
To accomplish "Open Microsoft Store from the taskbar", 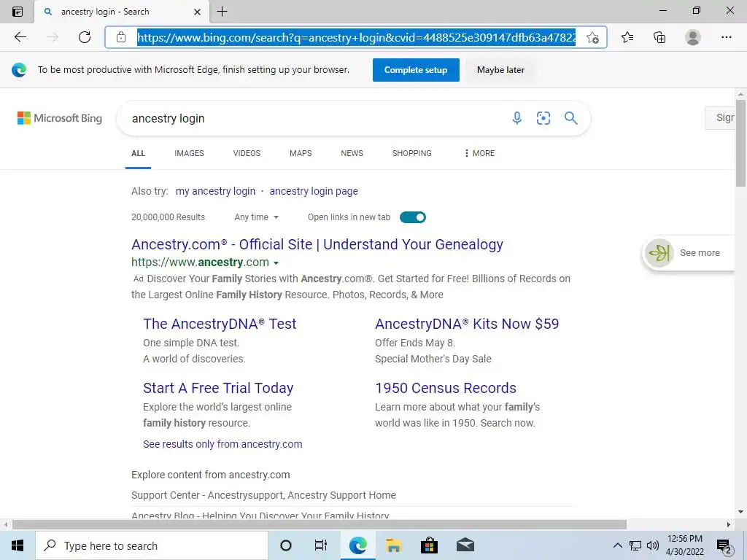I will pyautogui.click(x=429, y=545).
